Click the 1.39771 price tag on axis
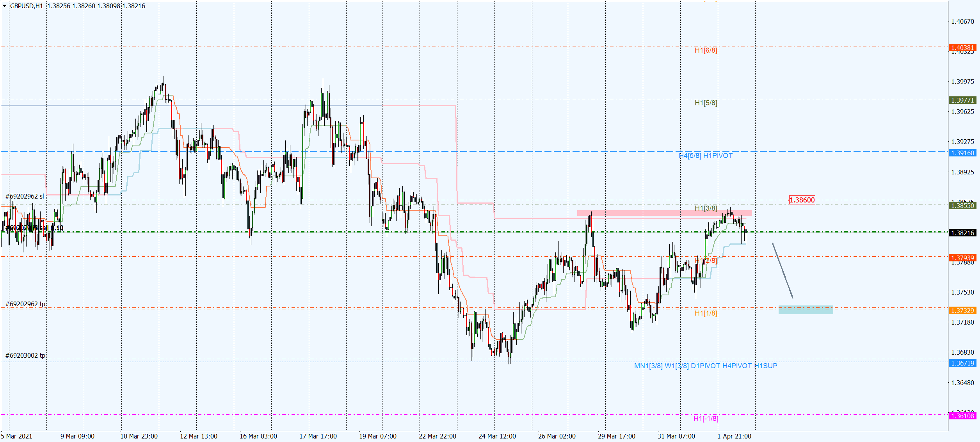 coord(962,100)
